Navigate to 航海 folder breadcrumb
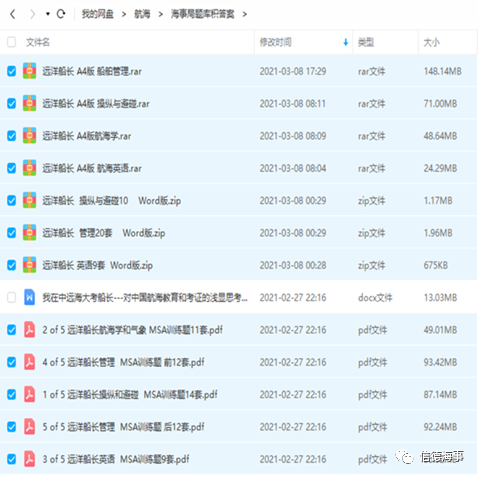The image size is (478, 477). 142,14
